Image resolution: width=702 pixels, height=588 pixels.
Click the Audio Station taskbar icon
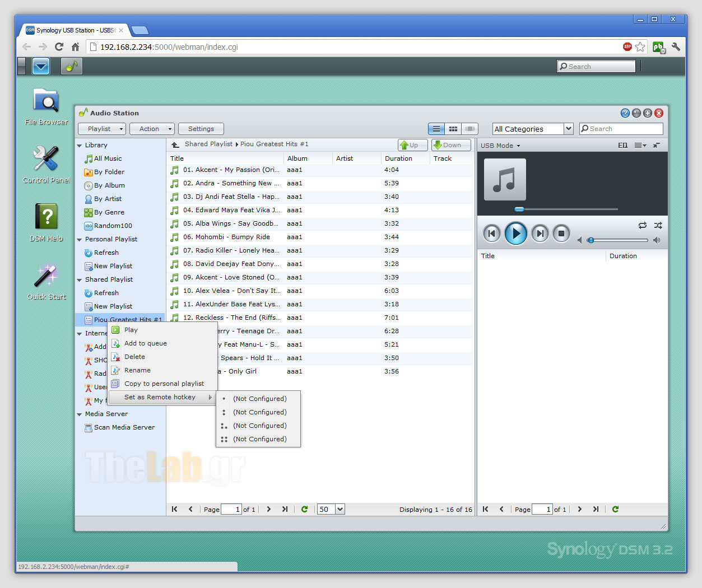71,66
